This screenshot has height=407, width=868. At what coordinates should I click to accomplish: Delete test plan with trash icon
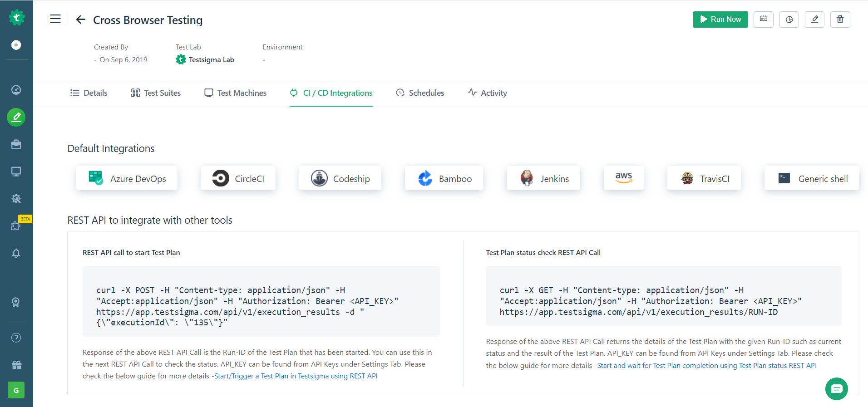pos(840,20)
